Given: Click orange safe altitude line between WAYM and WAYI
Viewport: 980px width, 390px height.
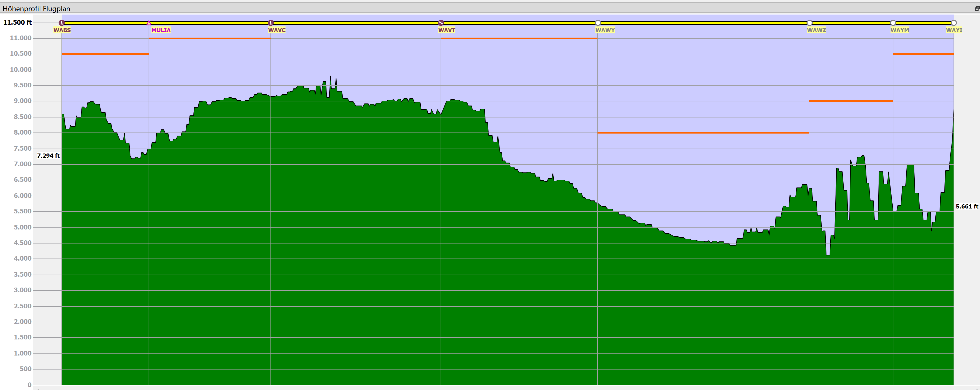Looking at the screenshot, I should (923, 54).
